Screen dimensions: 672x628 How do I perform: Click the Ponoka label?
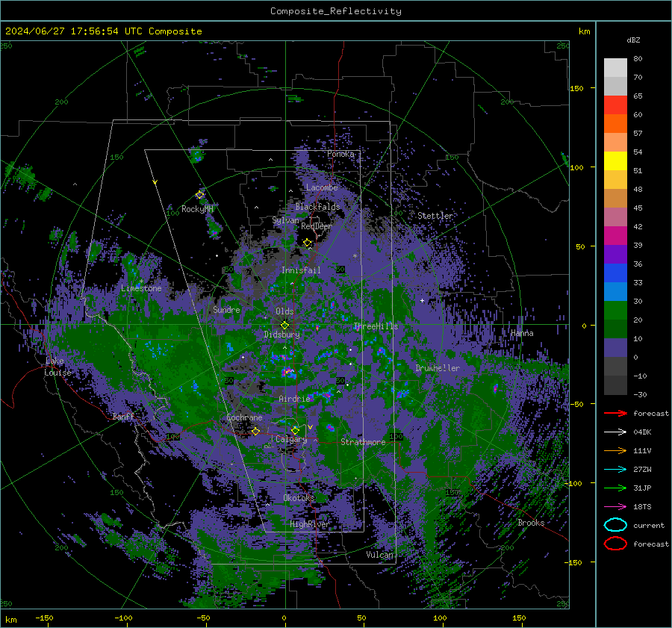tap(340, 154)
